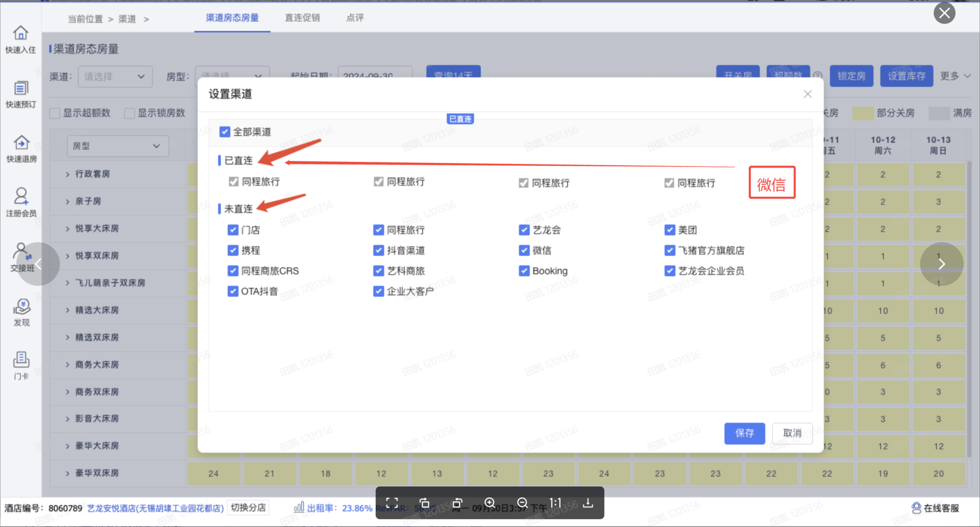Close the 设置渠道 dialog with X
This screenshot has width=980, height=527.
[x=807, y=94]
